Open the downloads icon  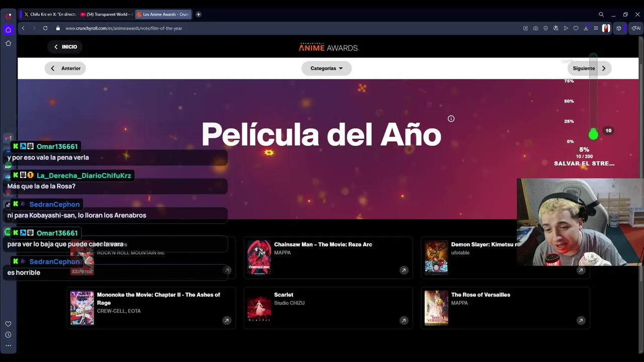(586, 28)
